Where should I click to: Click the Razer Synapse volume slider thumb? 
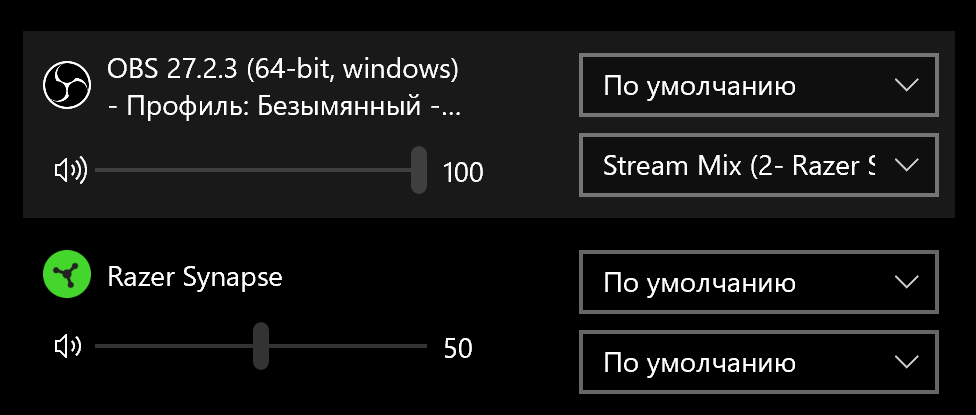click(261, 346)
